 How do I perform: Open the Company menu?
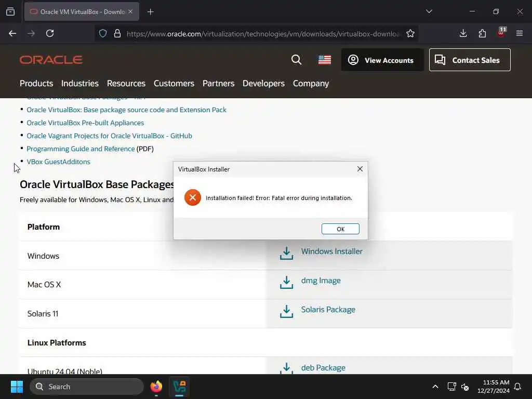[x=311, y=84]
